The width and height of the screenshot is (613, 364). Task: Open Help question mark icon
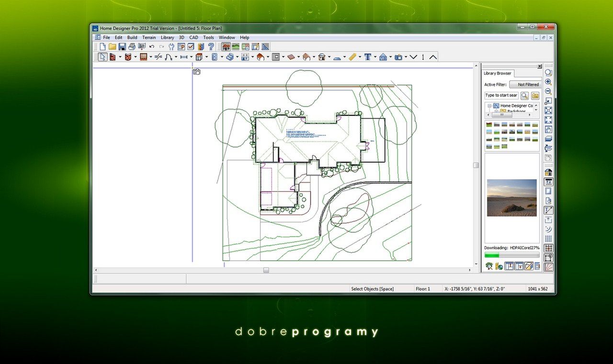pyautogui.click(x=211, y=46)
